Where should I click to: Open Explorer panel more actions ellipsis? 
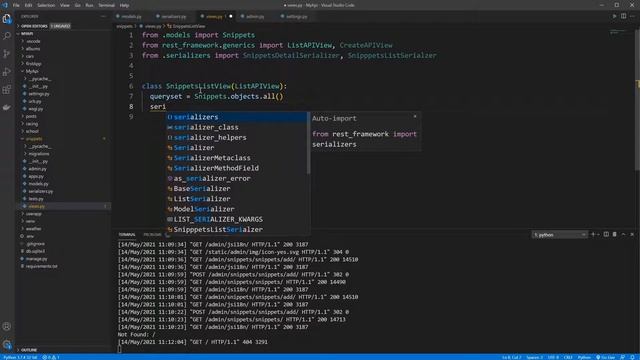coord(103,16)
